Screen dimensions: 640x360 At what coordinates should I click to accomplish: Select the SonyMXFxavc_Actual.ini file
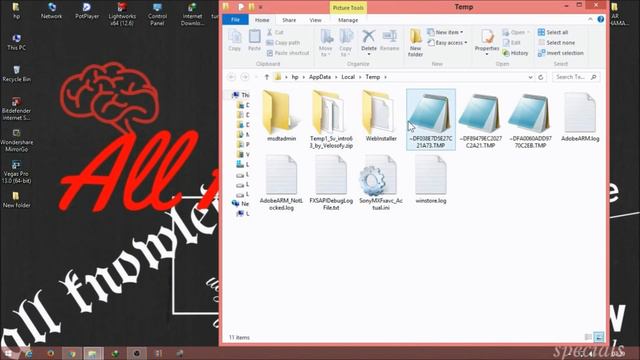[x=381, y=182]
